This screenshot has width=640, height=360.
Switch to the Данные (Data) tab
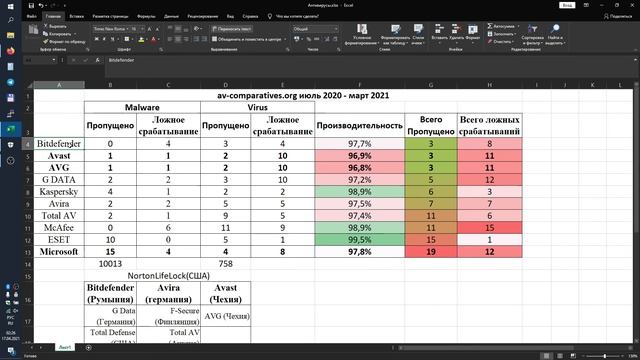click(171, 16)
